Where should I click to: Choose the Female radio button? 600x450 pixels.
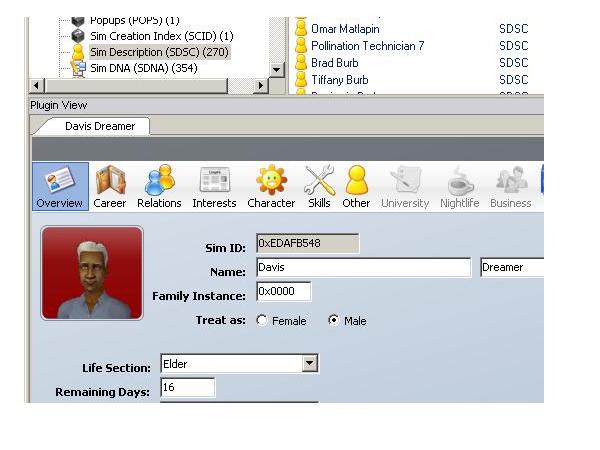262,320
